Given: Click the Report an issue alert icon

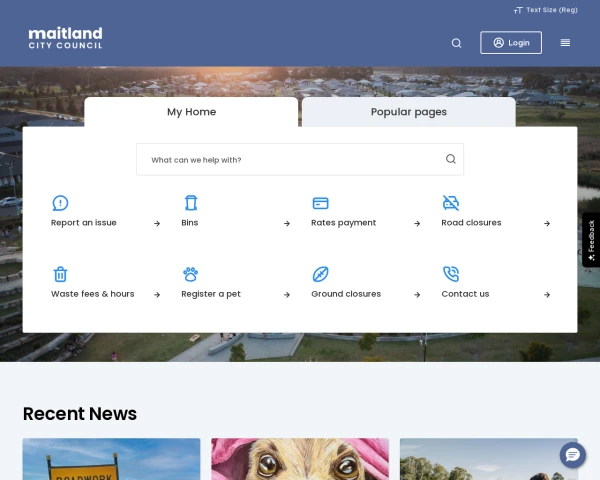Looking at the screenshot, I should click(60, 203).
